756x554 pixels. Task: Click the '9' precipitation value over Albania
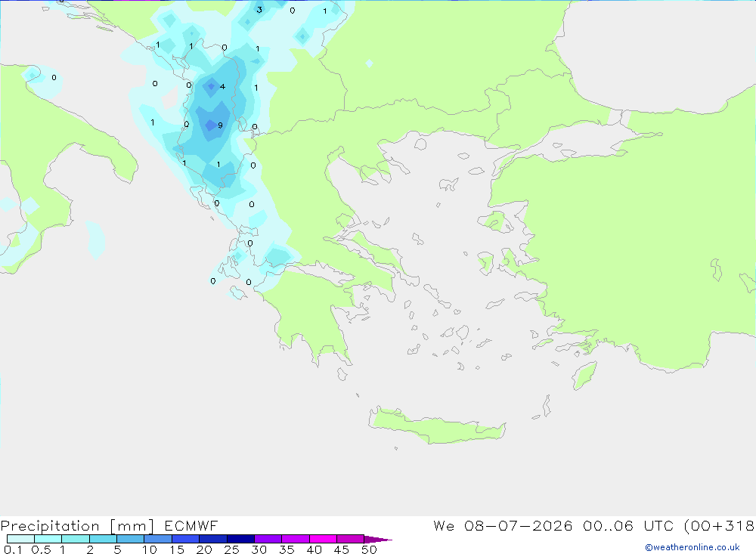220,125
